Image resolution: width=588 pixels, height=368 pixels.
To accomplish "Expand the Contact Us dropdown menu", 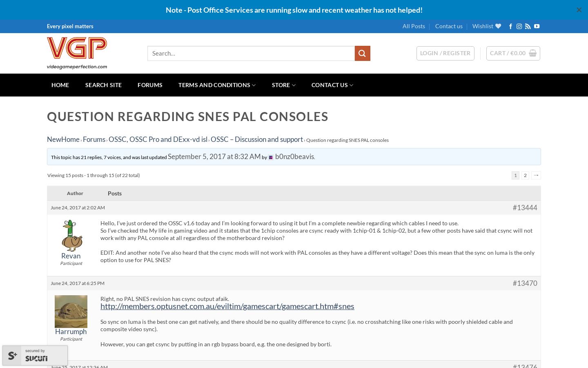I will tap(332, 85).
